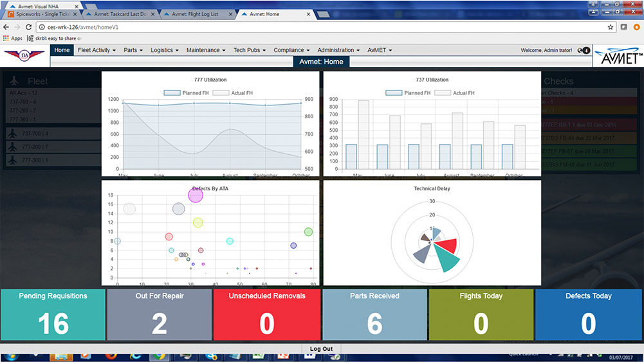The height and width of the screenshot is (363, 644).
Task: Click the browser back arrow
Action: pyautogui.click(x=6, y=27)
